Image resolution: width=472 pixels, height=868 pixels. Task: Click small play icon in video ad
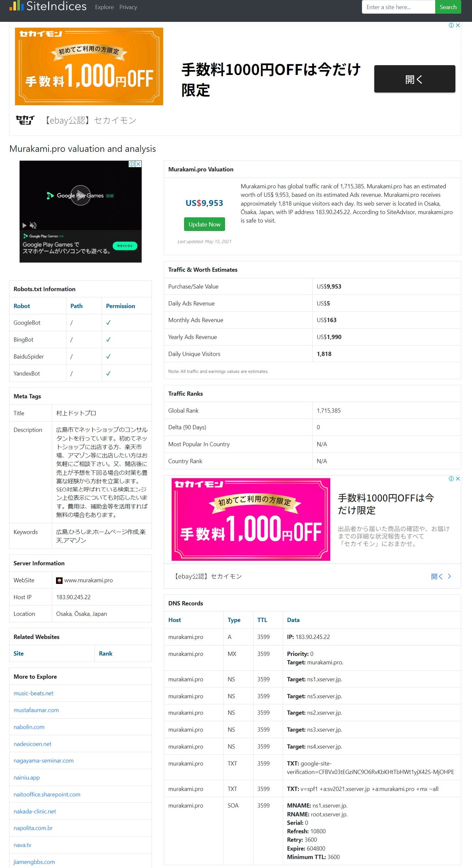24,225
